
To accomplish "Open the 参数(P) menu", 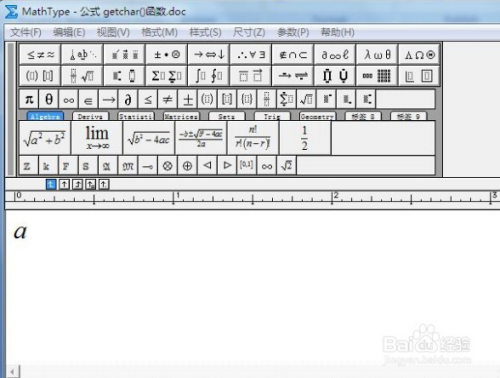I will pos(293,32).
